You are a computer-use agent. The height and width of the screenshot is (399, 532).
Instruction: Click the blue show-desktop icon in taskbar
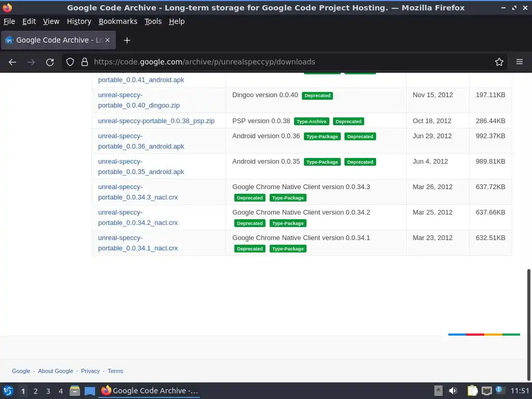pyautogui.click(x=89, y=391)
